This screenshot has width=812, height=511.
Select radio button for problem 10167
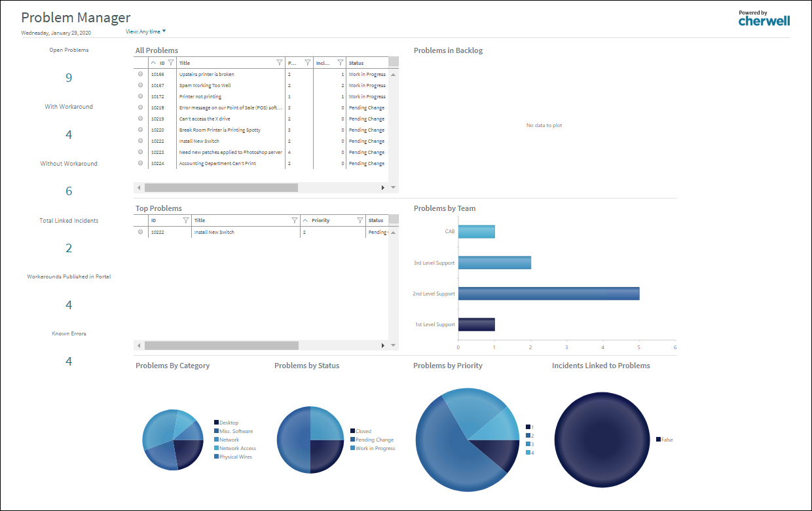coord(141,85)
